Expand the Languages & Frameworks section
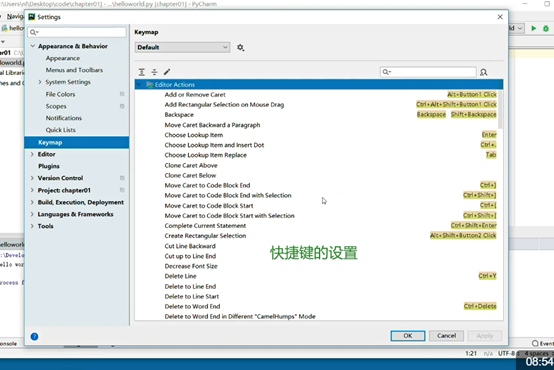This screenshot has height=370, width=554. pos(32,214)
